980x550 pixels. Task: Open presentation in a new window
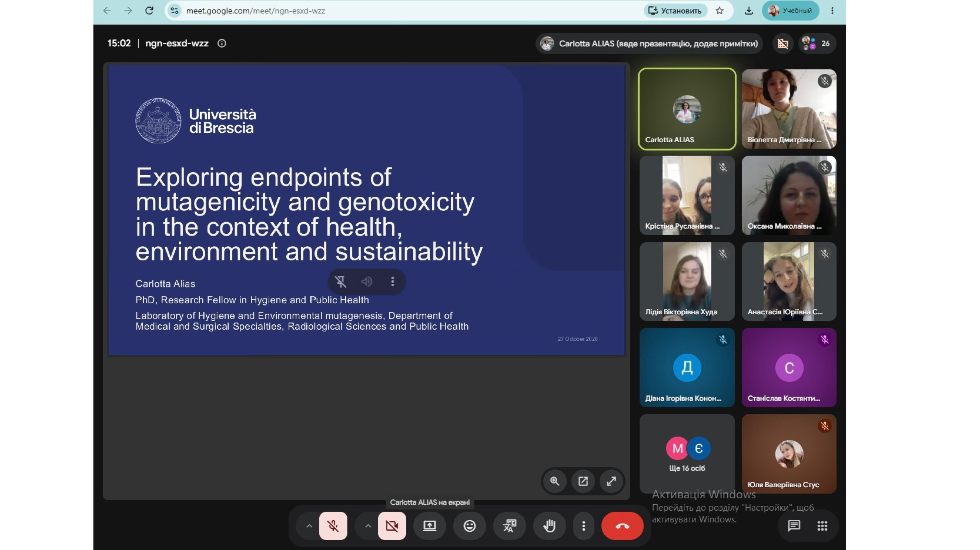point(583,481)
